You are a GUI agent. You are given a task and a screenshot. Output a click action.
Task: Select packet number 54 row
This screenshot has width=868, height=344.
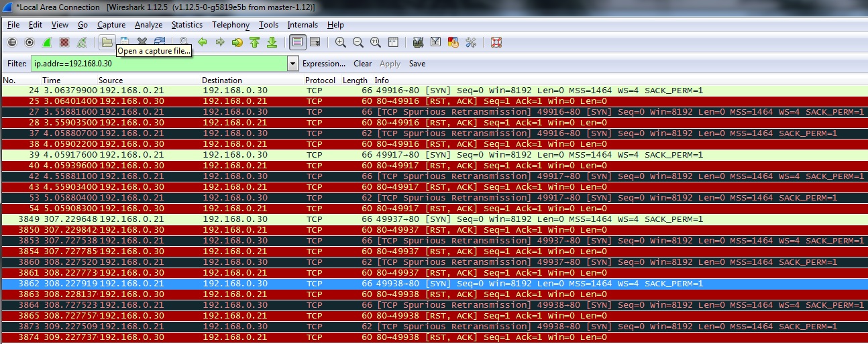click(434, 209)
